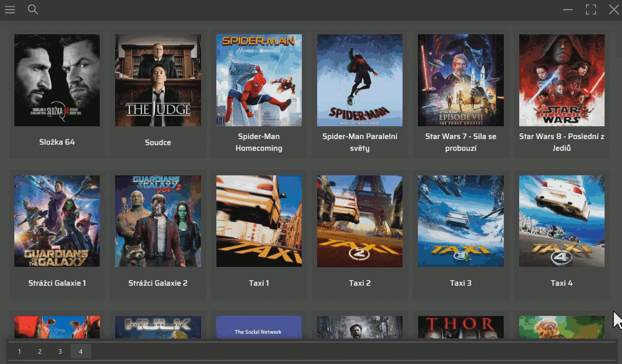Screen dimensions: 622x364
Task: Click "Star Wars 7 - Síla se probouzí" text
Action: point(461,142)
